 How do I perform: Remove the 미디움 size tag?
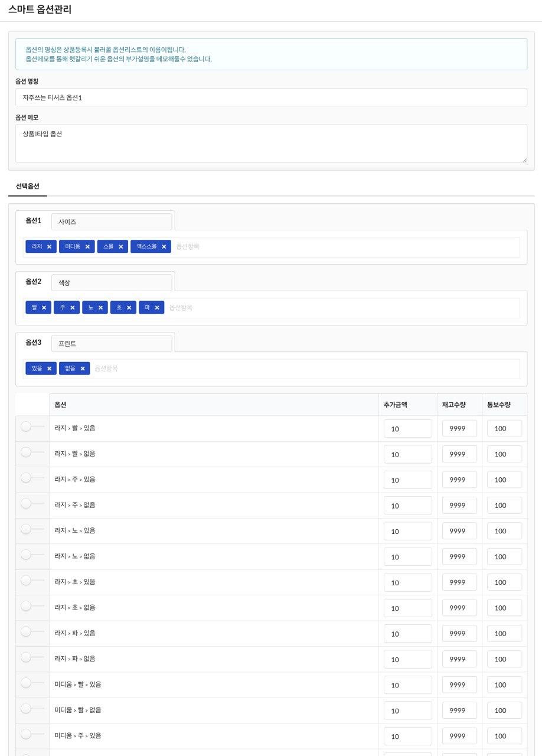(x=87, y=247)
